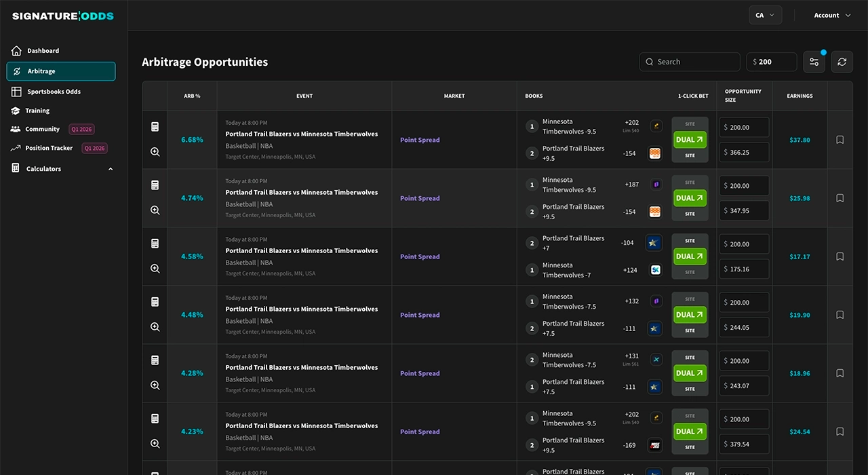868x475 pixels.
Task: Click the Search input field
Action: click(690, 62)
